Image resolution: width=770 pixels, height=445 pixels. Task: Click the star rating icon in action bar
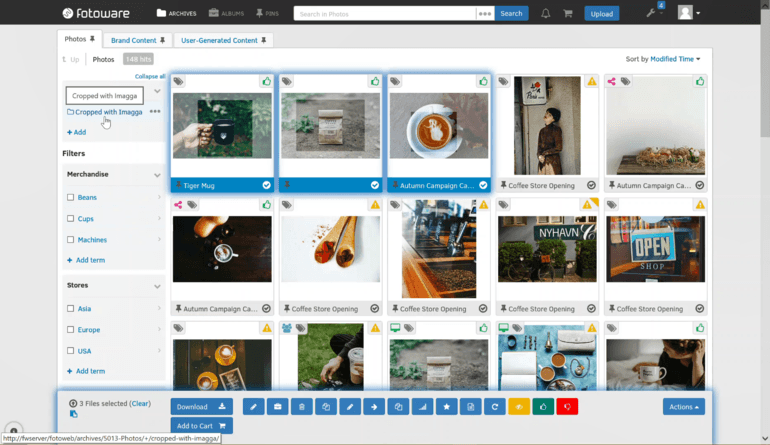click(x=446, y=407)
